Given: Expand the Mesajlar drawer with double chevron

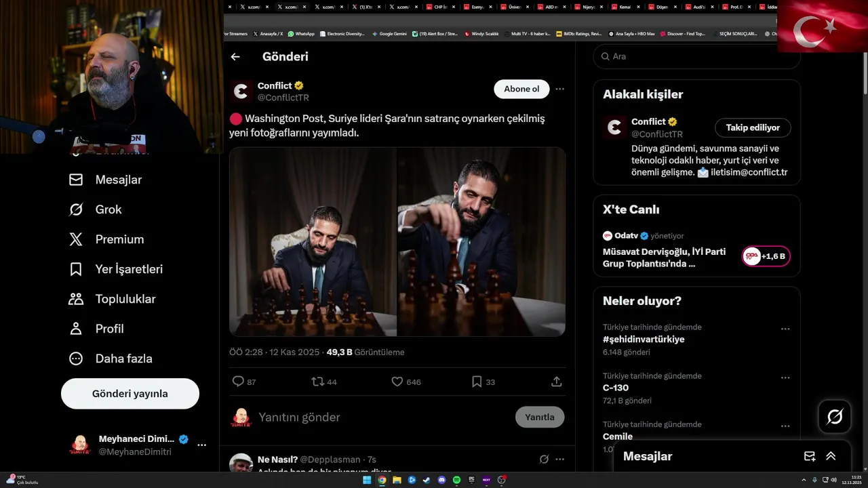Looking at the screenshot, I should [x=831, y=456].
